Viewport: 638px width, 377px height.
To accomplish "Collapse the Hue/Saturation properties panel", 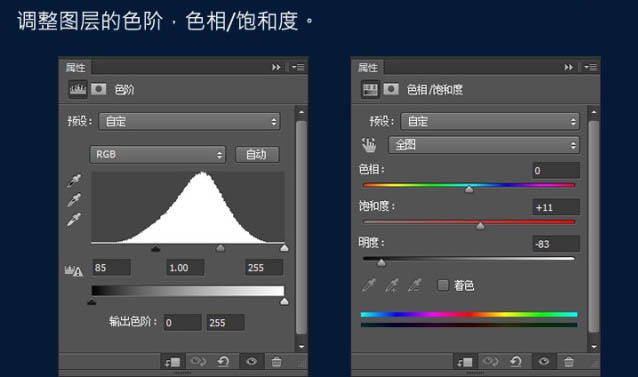I will pyautogui.click(x=568, y=67).
